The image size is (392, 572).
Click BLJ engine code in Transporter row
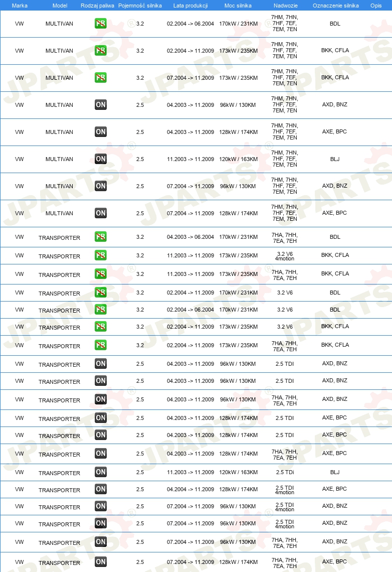coord(335,472)
